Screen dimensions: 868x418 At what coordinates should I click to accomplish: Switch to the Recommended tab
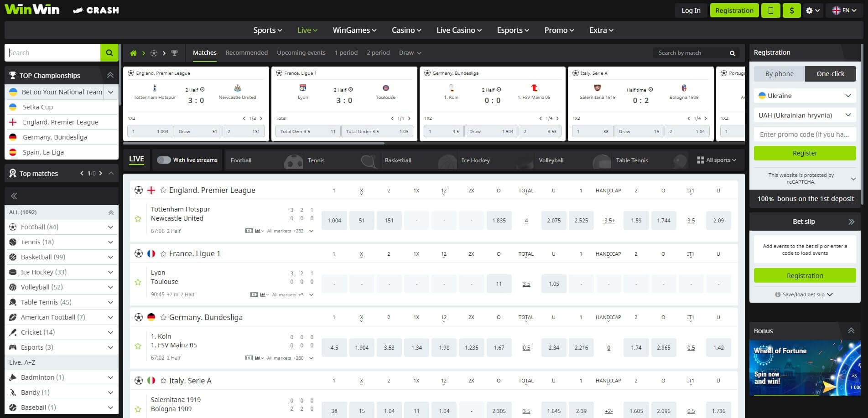pyautogui.click(x=246, y=52)
